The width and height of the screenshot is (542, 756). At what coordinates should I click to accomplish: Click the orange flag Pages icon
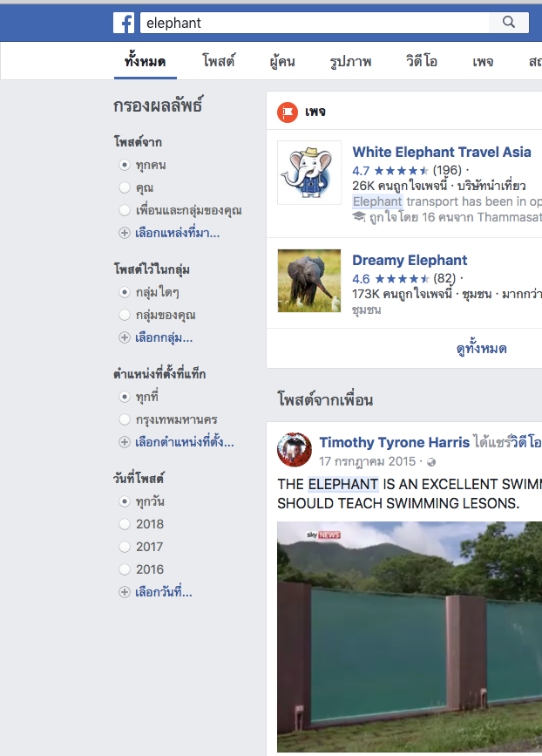click(x=288, y=112)
